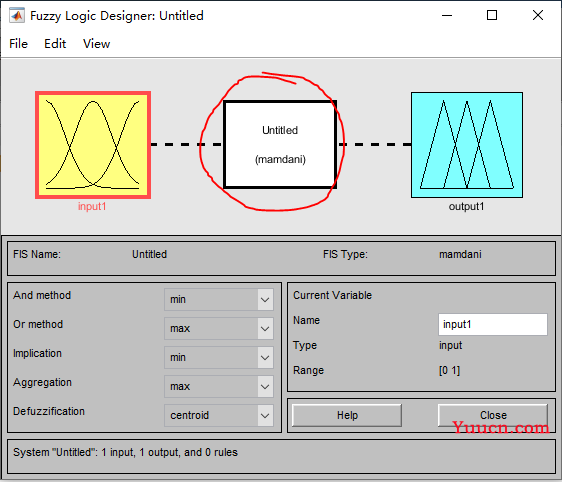This screenshot has height=482, width=562.
Task: Click the output1 label under cyan box
Action: tap(466, 206)
